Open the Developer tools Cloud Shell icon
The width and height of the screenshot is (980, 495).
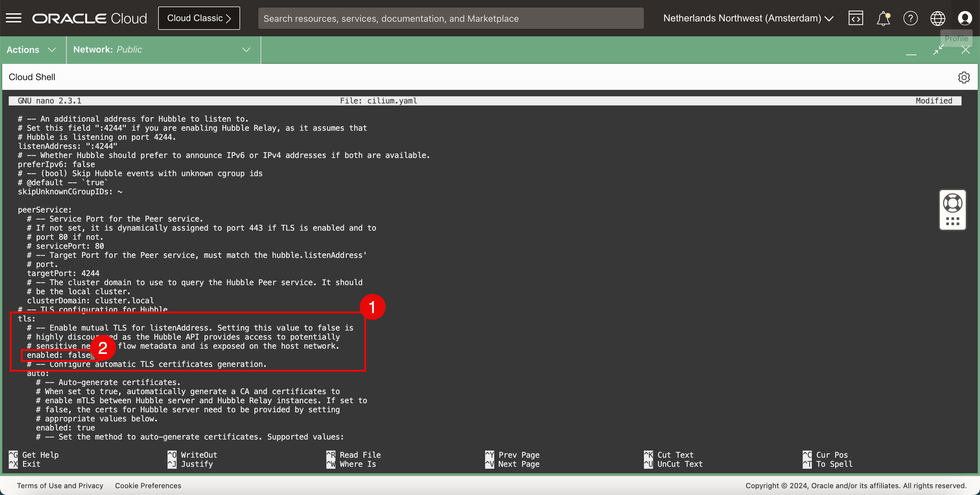pyautogui.click(x=856, y=18)
